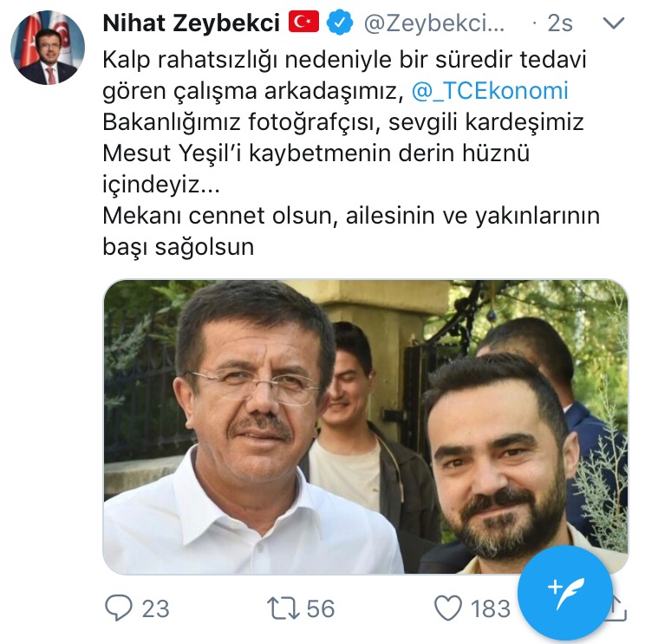Tap the retweet arrows icon
Viewport: 645px width, 644px height.
click(x=283, y=608)
